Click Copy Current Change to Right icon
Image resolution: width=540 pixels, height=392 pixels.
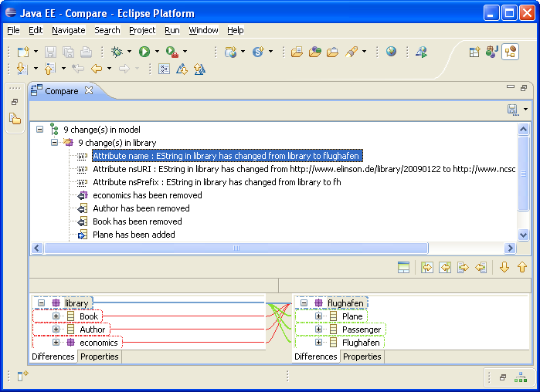(463, 267)
